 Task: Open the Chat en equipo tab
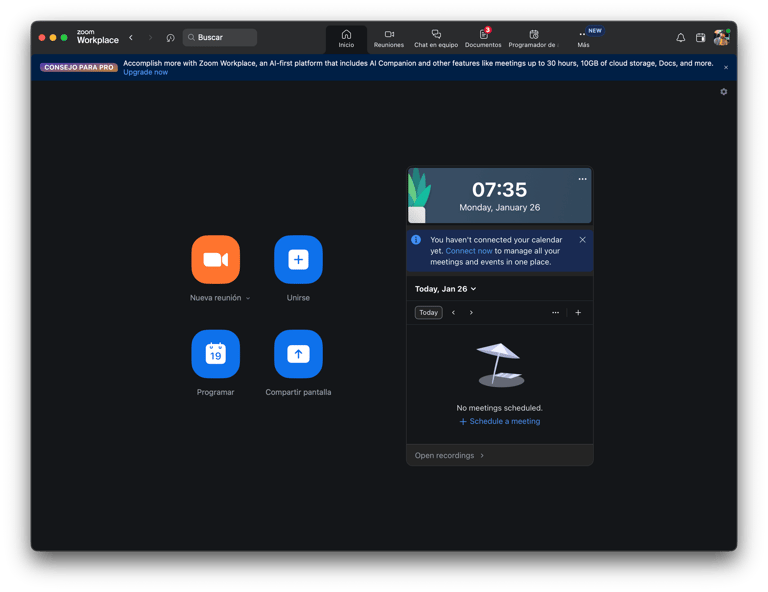click(x=436, y=39)
